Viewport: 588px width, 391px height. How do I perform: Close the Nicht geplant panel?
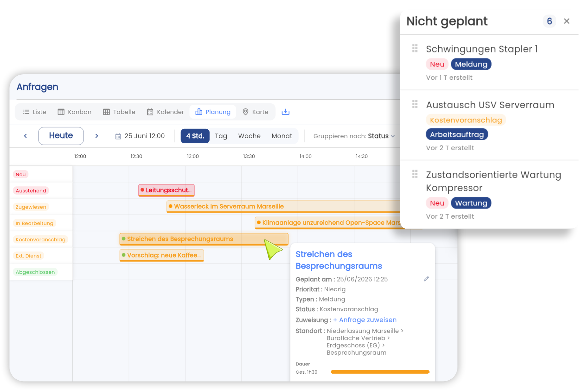click(x=567, y=21)
